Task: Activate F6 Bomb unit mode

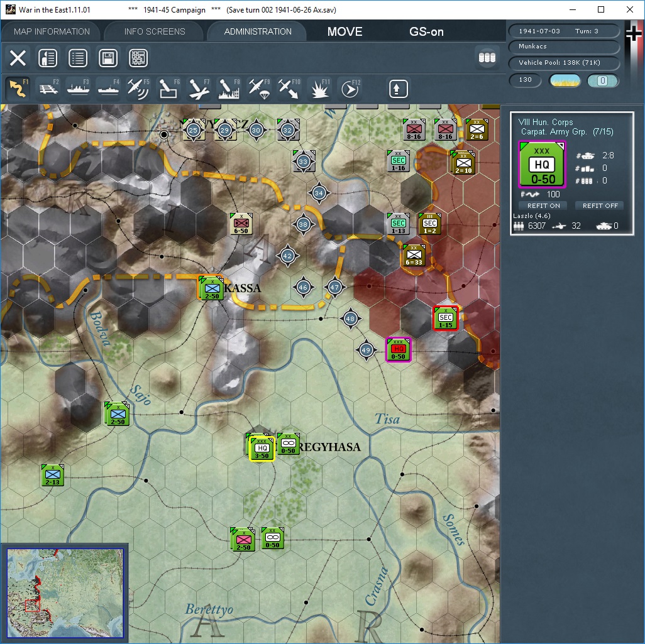Action: coord(168,89)
